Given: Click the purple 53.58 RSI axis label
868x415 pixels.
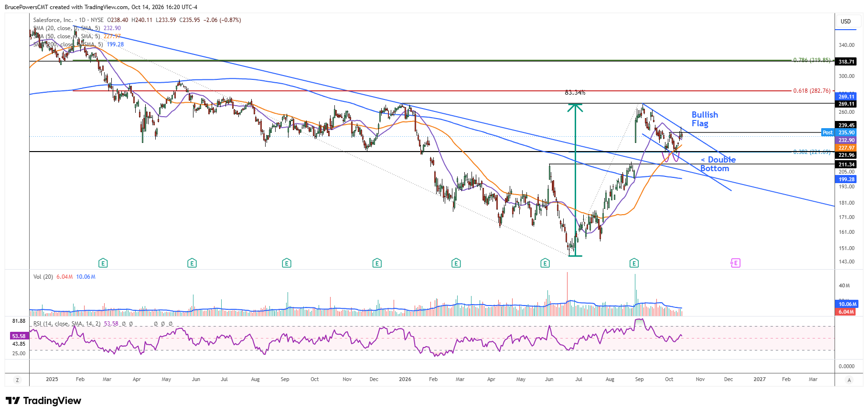Looking at the screenshot, I should pyautogui.click(x=19, y=336).
